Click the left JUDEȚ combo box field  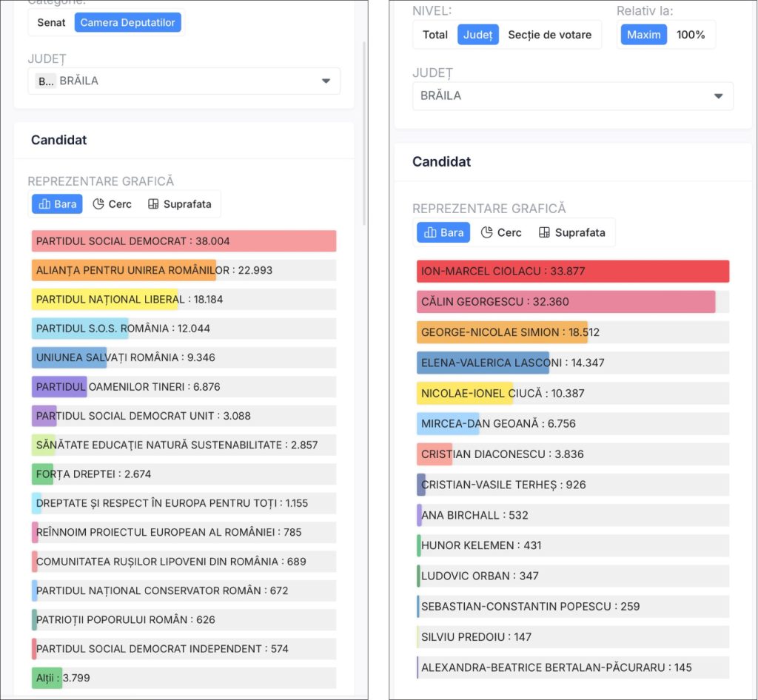pyautogui.click(x=184, y=81)
